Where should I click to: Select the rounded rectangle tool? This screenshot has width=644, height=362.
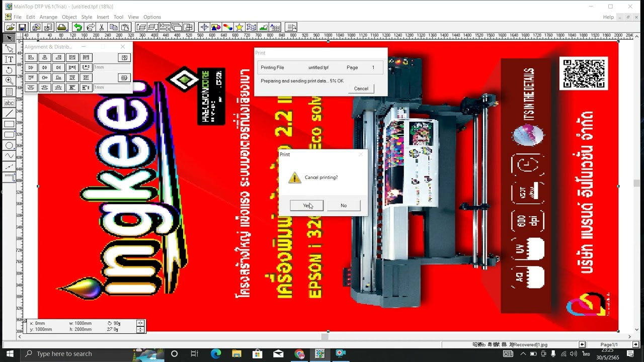(9, 135)
